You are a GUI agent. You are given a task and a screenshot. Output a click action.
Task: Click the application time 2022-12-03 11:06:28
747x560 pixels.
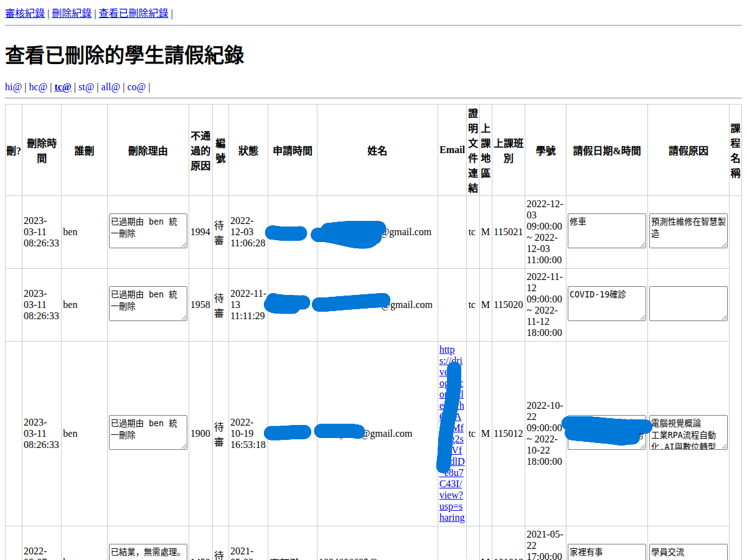[248, 232]
